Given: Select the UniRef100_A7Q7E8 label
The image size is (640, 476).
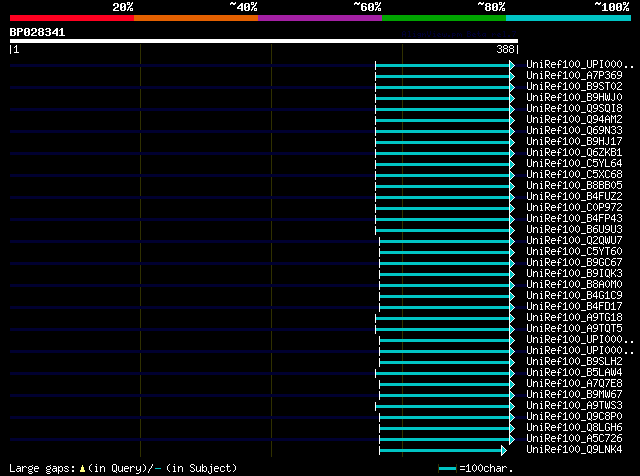Looking at the screenshot, I should click(574, 384).
